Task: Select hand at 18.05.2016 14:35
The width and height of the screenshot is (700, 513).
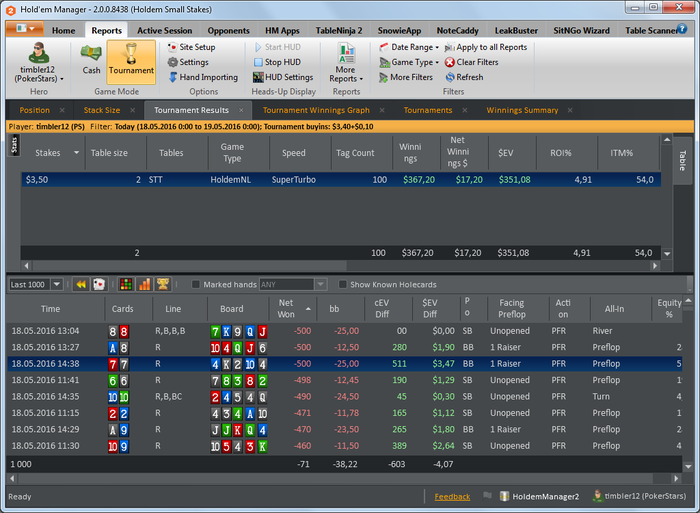Action: pyautogui.click(x=344, y=396)
